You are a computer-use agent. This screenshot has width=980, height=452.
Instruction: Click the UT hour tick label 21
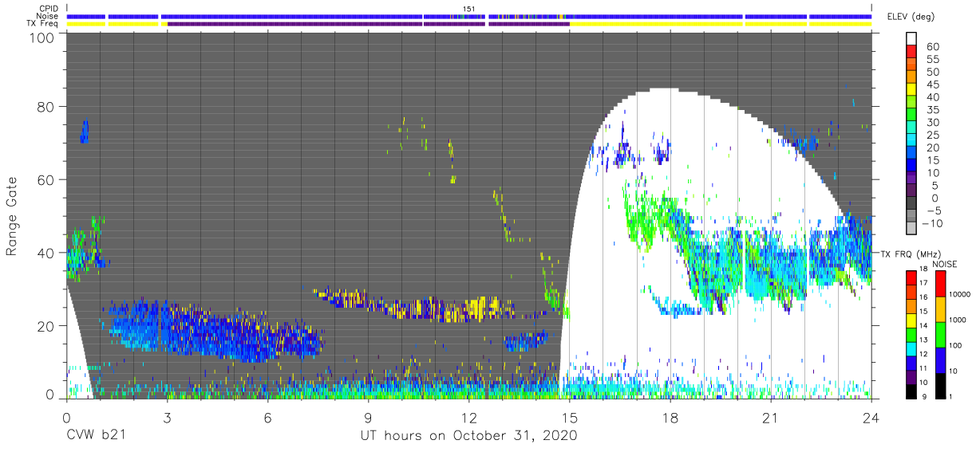tap(771, 417)
